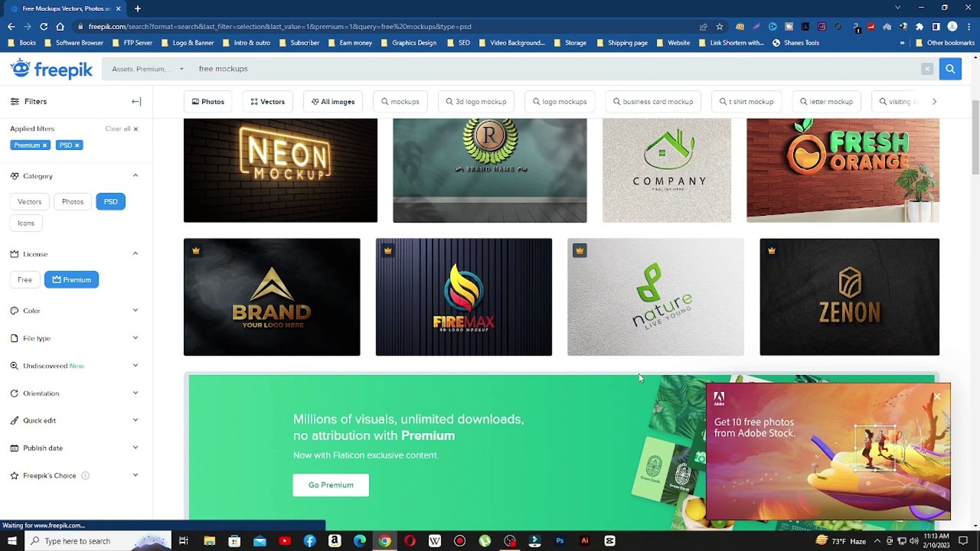980x551 pixels.
Task: Expand the Publish date filter section
Action: tap(136, 448)
